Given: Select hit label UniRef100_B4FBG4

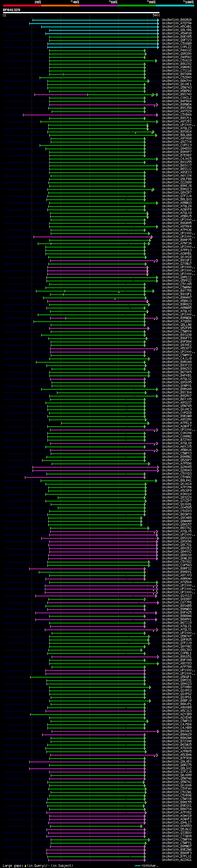Looking at the screenshot, I should coord(177,101).
